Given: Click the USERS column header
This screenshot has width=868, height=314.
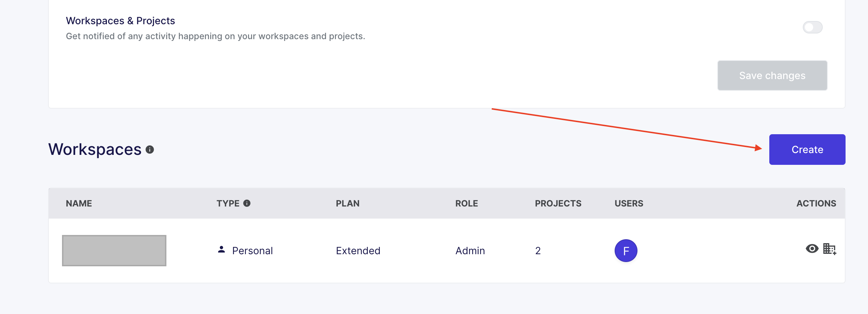Looking at the screenshot, I should 629,204.
